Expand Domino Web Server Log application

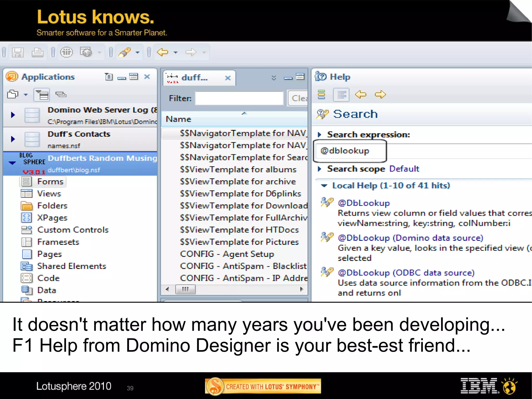(x=13, y=115)
